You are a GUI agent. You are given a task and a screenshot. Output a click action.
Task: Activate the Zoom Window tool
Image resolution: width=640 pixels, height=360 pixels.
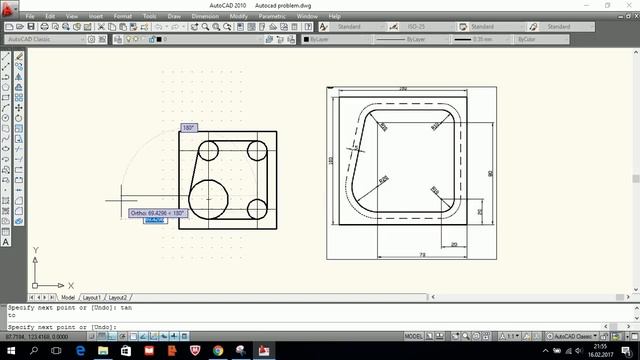pyautogui.click(x=216, y=27)
